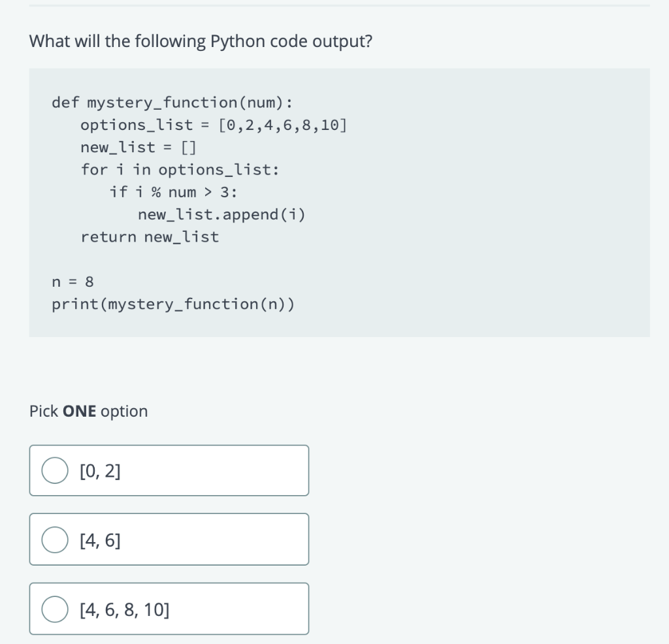
Task: Click the return new_list statement
Action: (x=150, y=236)
